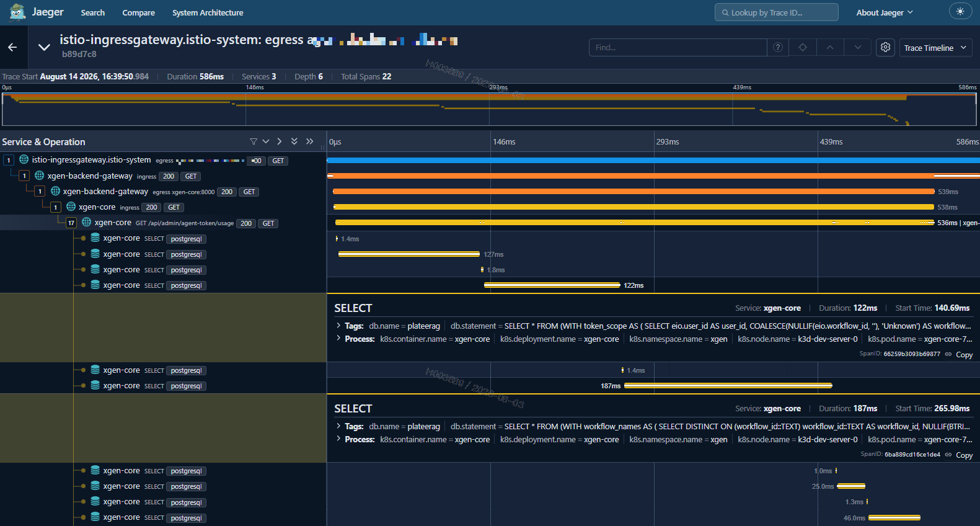The width and height of the screenshot is (980, 526).
Task: Focus the Find search box
Action: 678,47
